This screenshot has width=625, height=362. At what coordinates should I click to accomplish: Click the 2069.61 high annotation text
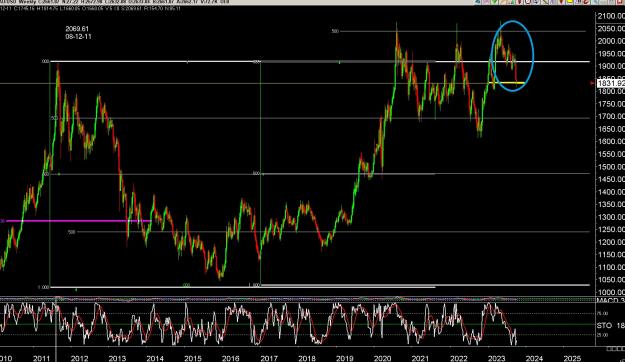pyautogui.click(x=77, y=29)
